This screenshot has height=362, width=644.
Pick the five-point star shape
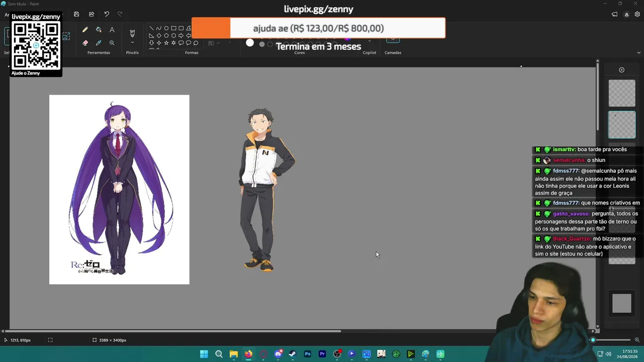166,43
